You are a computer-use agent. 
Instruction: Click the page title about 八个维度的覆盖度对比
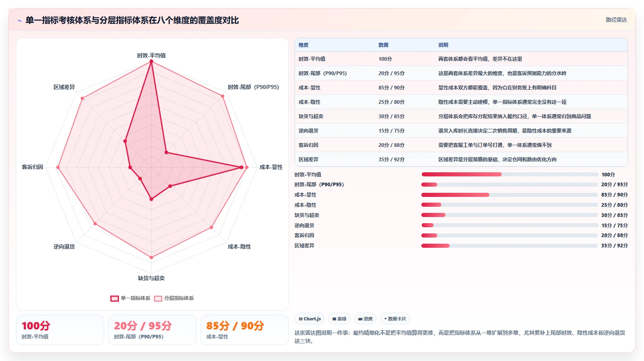[132, 20]
